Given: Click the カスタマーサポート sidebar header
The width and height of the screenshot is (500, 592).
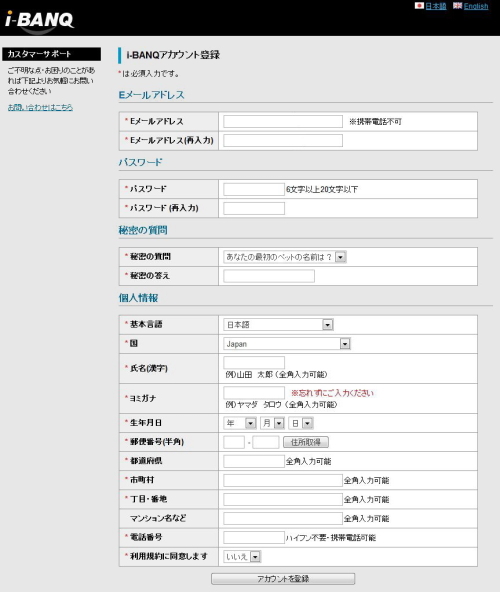Looking at the screenshot, I should 51,54.
